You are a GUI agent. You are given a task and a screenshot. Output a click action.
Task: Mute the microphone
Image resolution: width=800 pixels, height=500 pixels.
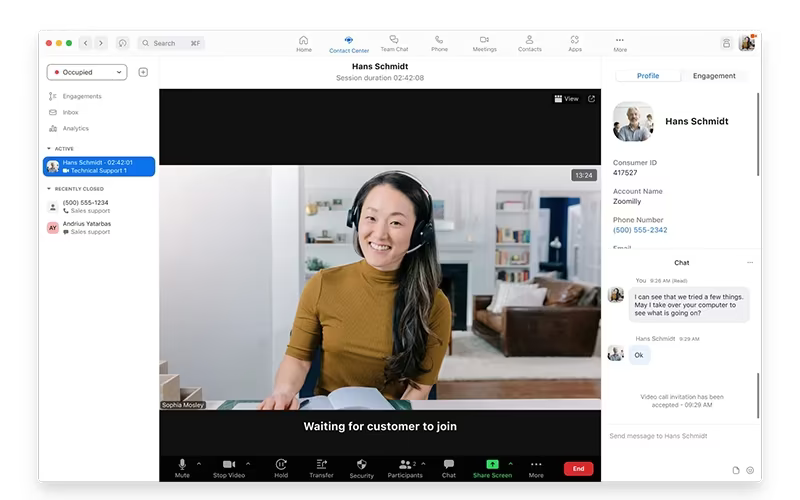coord(182,468)
